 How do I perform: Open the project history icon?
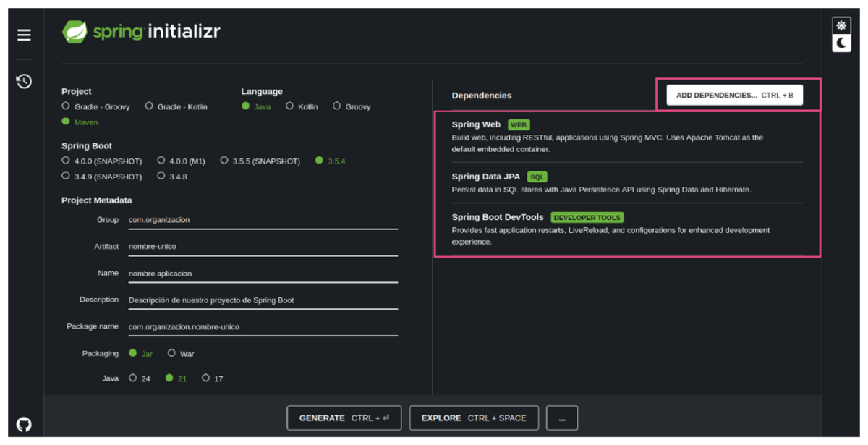24,81
